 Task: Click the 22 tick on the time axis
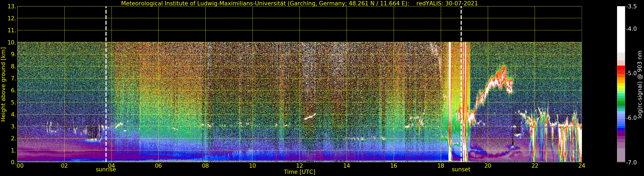535,166
